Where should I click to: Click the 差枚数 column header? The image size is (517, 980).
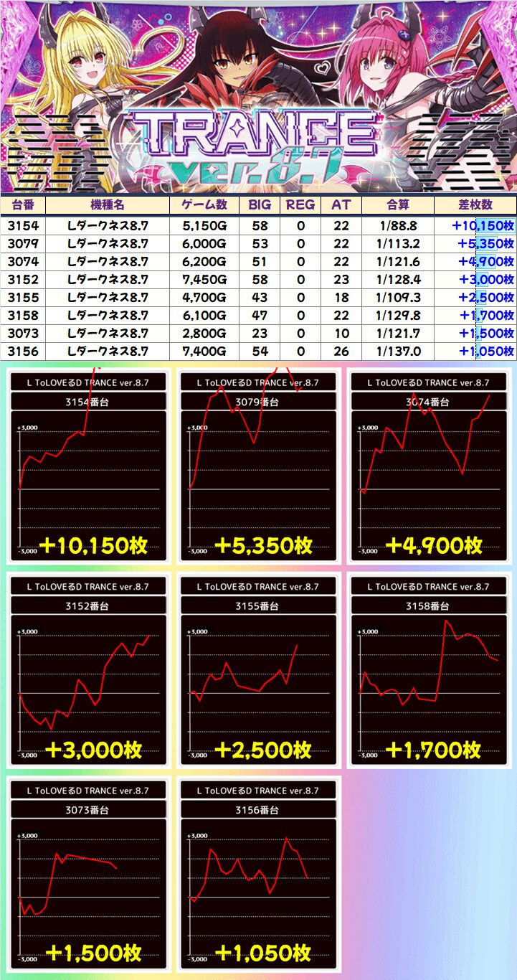475,204
